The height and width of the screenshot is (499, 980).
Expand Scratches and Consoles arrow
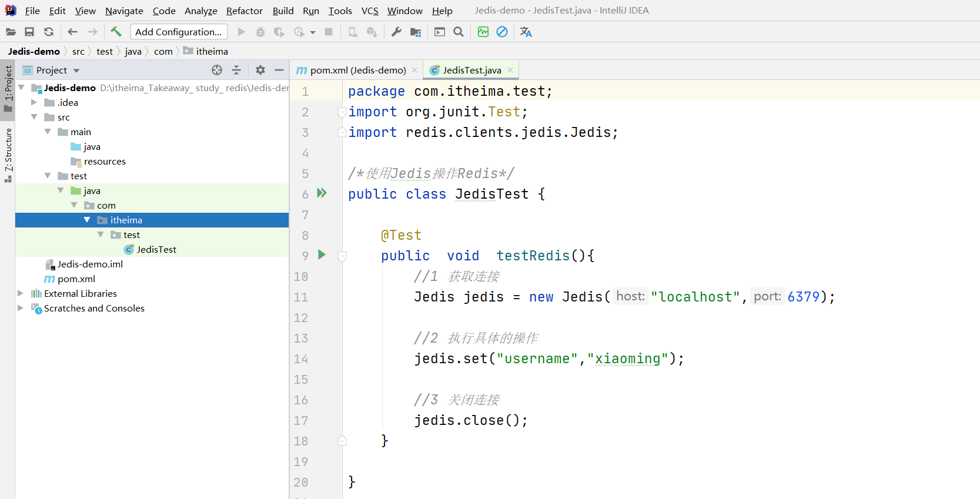21,308
